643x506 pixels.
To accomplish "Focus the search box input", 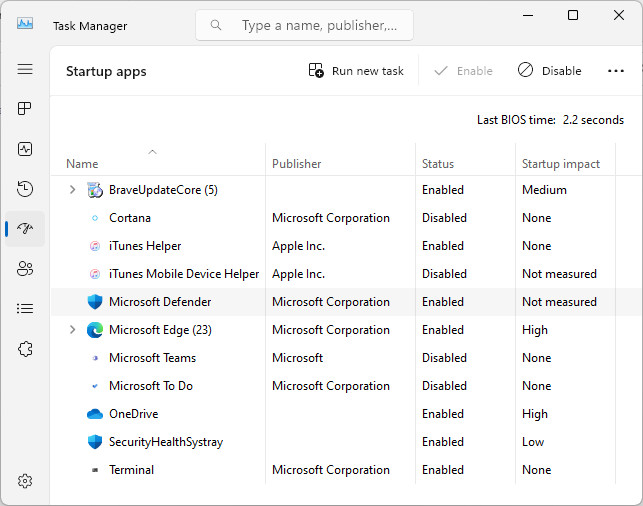I will tap(304, 25).
